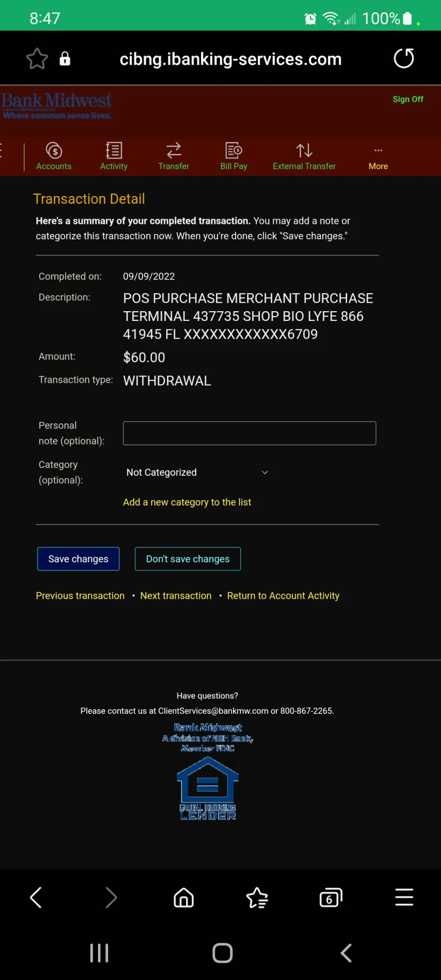Open External Transfer up-down arrows icon

point(304,150)
